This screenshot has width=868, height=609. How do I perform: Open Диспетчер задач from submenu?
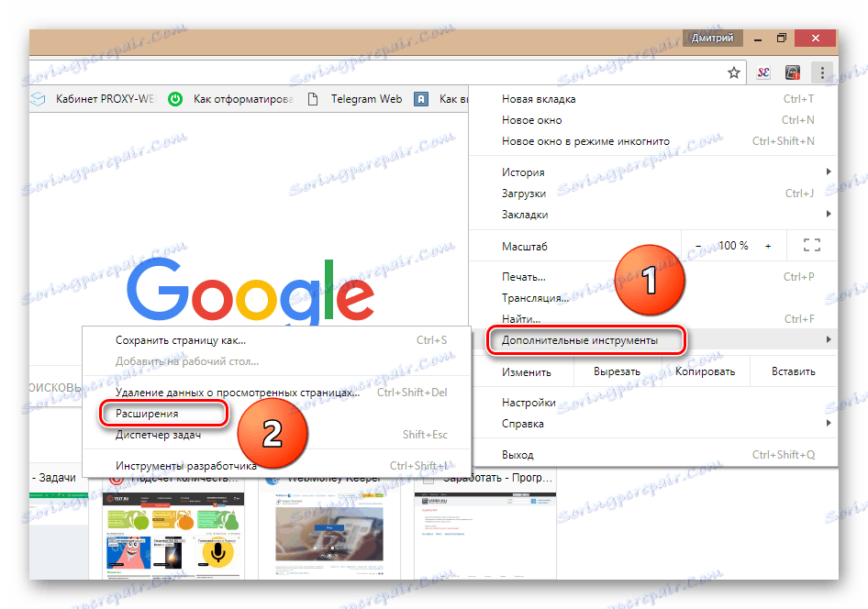click(x=277, y=435)
